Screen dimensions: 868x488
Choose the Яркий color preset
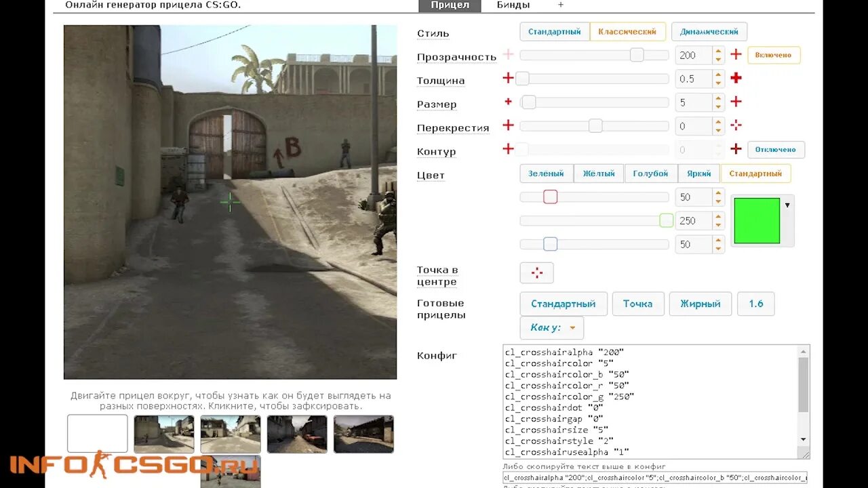click(699, 174)
